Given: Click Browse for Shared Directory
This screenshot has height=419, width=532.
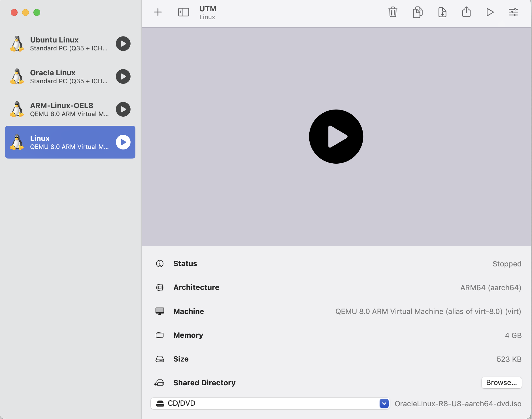Looking at the screenshot, I should pyautogui.click(x=501, y=382).
